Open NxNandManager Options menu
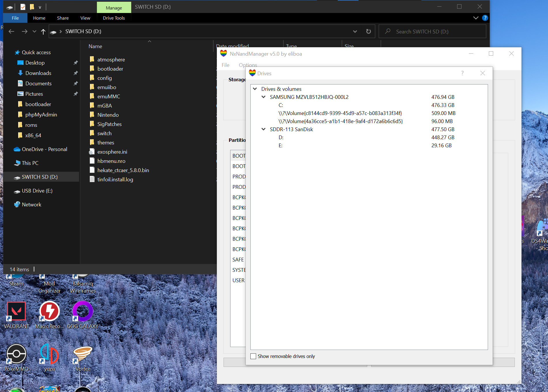The height and width of the screenshot is (392, 548). point(248,65)
